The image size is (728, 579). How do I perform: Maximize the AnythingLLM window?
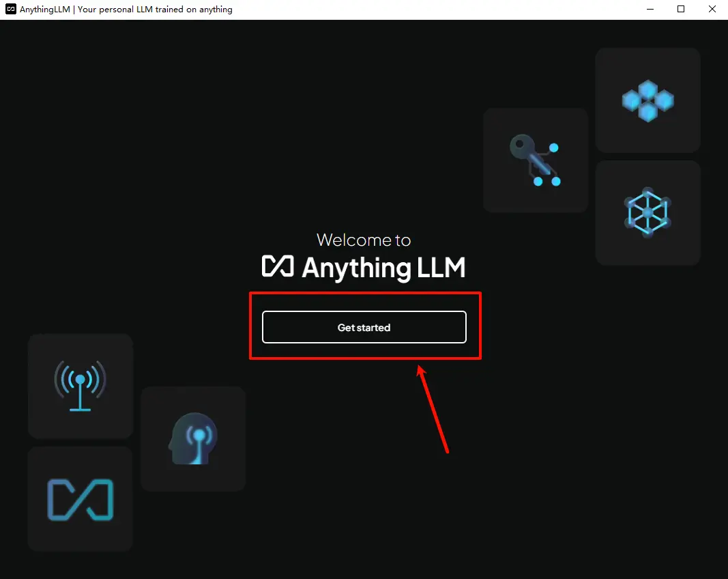681,10
